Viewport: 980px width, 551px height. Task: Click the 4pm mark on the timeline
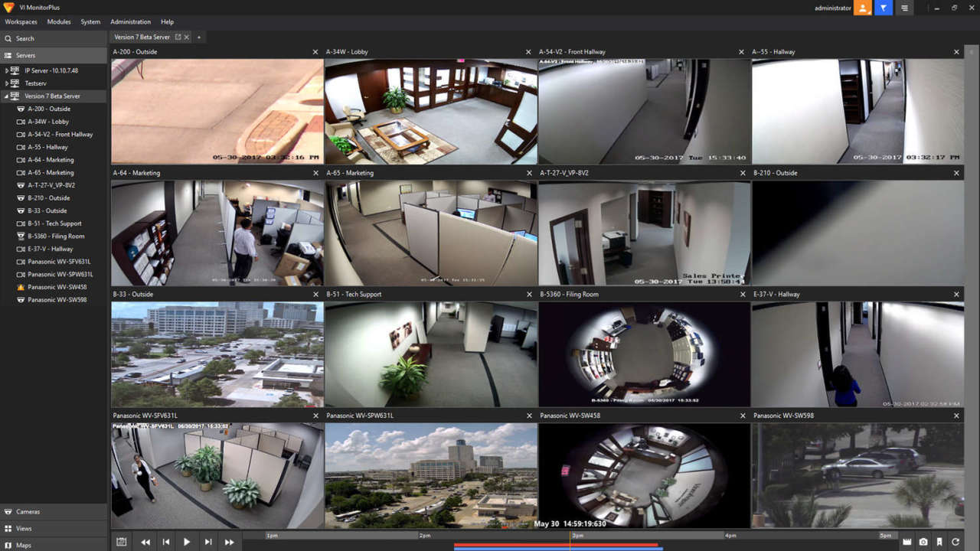tap(730, 536)
